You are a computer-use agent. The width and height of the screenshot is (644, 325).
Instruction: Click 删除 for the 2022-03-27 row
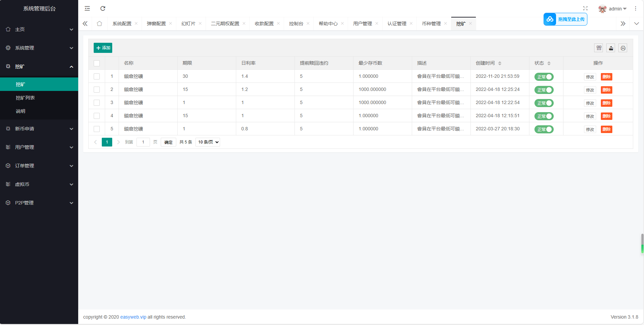(x=607, y=129)
